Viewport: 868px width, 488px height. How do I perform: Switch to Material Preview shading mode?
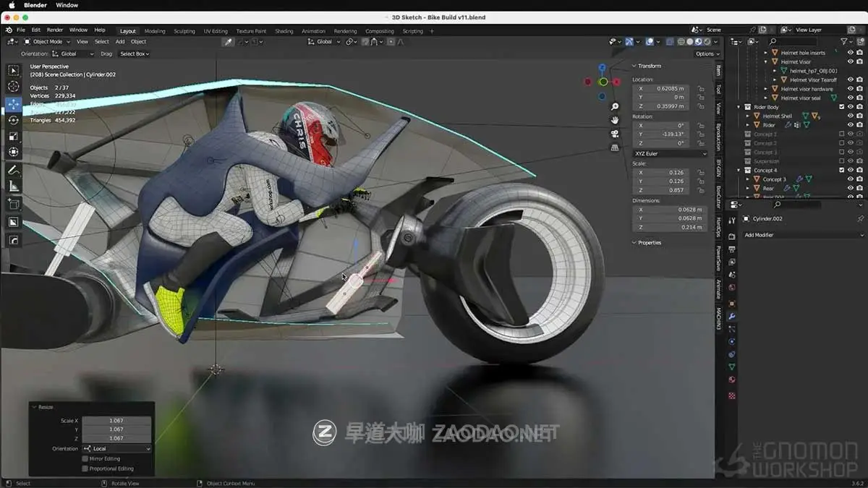click(x=698, y=42)
